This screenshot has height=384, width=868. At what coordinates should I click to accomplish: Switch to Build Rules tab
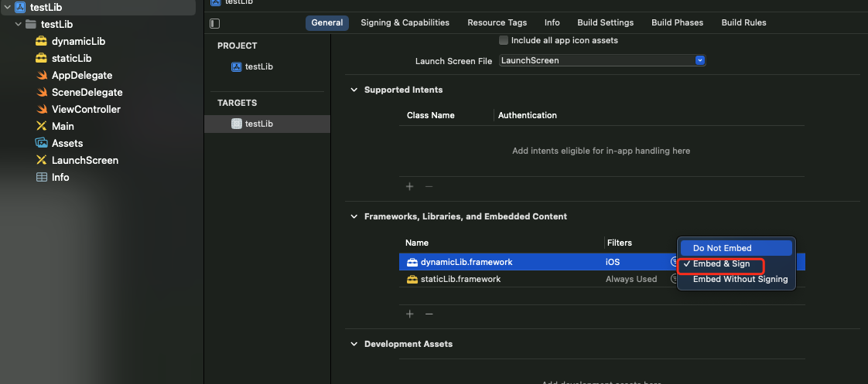[744, 22]
